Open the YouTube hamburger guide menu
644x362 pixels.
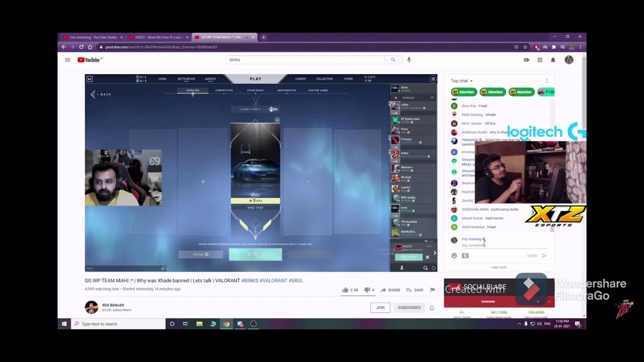click(x=67, y=60)
